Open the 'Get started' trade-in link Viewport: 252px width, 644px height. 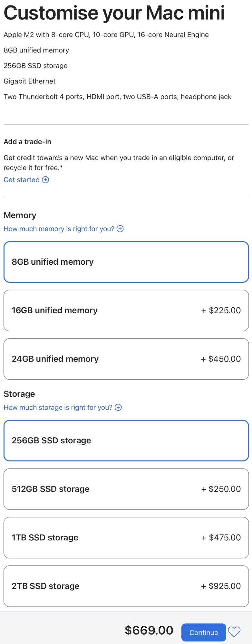(22, 180)
